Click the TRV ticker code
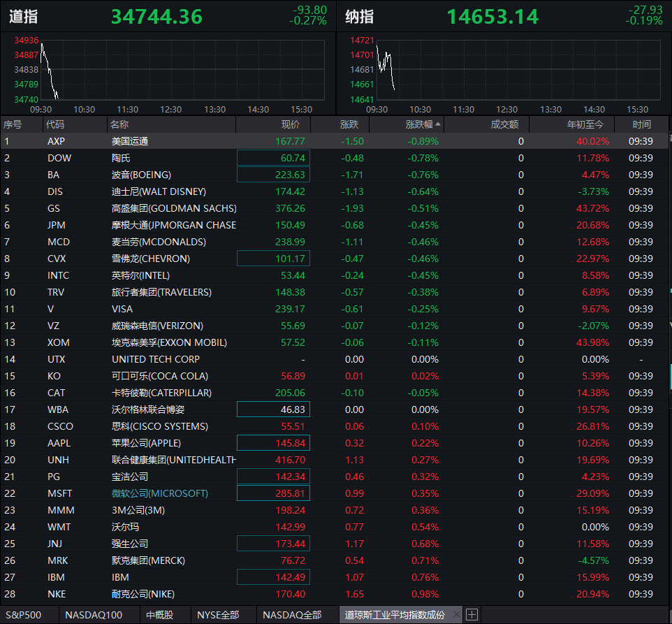Image resolution: width=672 pixels, height=624 pixels. point(56,292)
